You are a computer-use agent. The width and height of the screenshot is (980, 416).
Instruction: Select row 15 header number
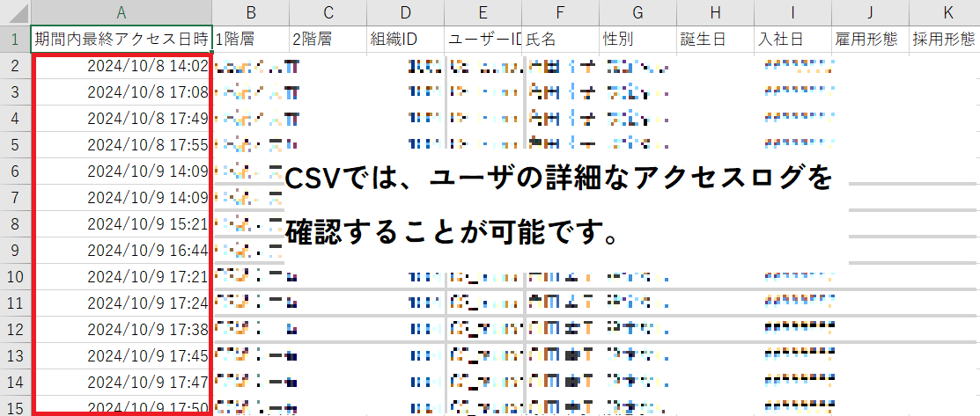(15, 405)
